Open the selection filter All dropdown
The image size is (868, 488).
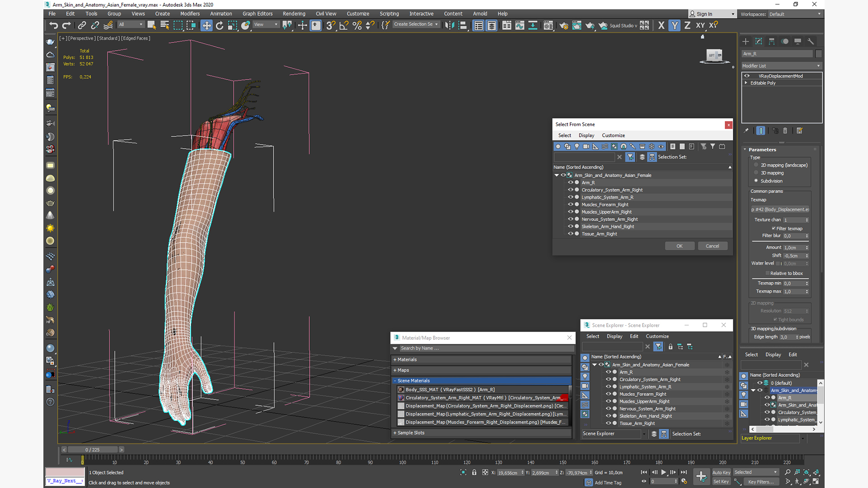(131, 25)
